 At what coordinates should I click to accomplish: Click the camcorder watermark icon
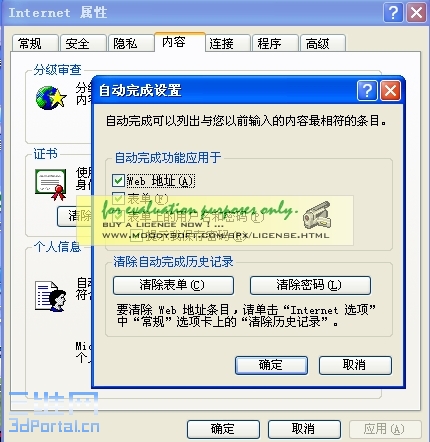click(x=317, y=215)
